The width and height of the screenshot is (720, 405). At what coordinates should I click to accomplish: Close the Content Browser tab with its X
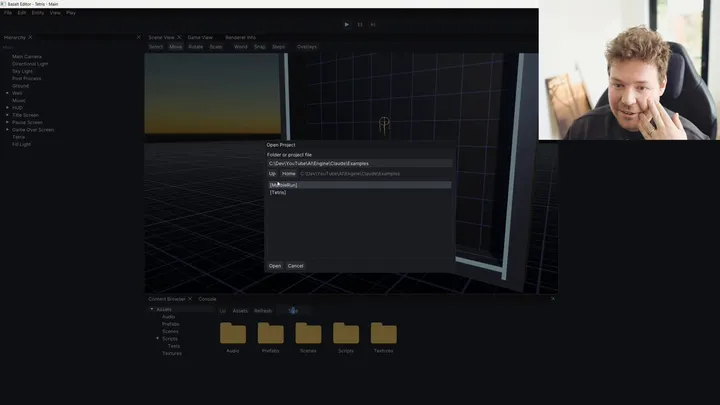tap(190, 298)
